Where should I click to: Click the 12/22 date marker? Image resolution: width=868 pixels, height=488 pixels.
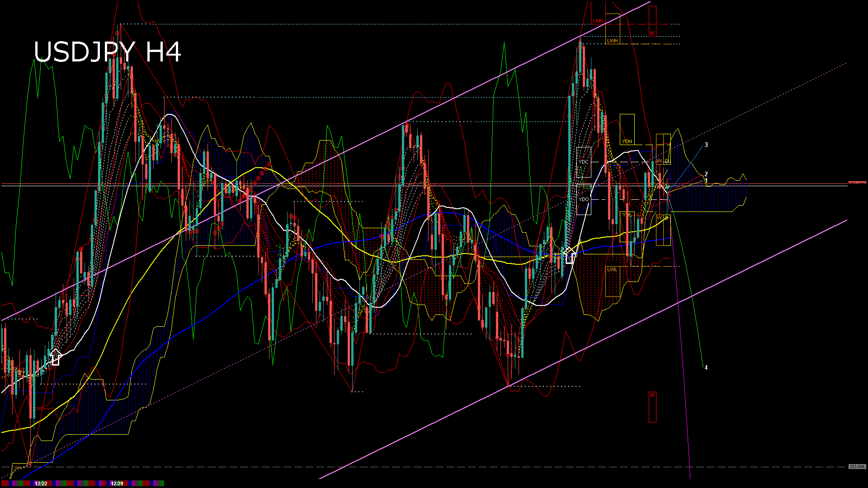tap(41, 483)
